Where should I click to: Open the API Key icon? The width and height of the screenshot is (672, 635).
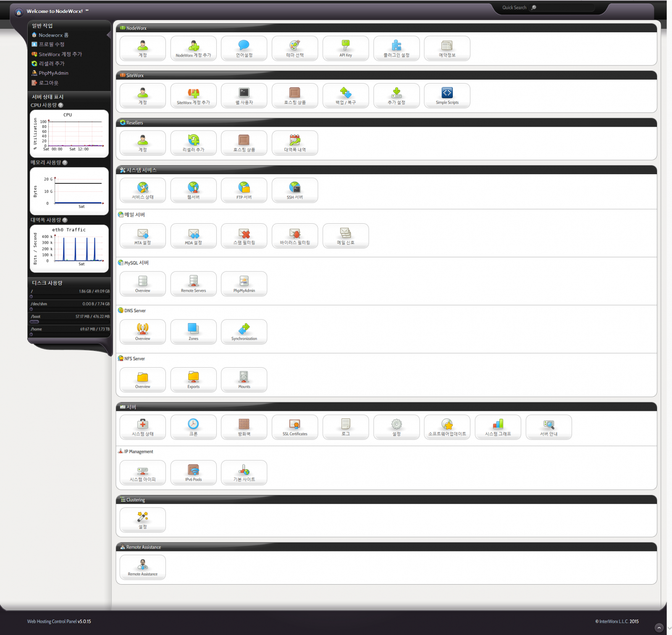tap(345, 48)
